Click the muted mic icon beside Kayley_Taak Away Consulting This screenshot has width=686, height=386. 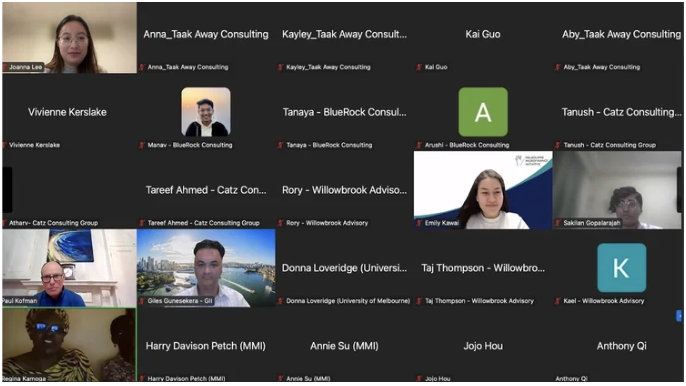[x=280, y=67]
